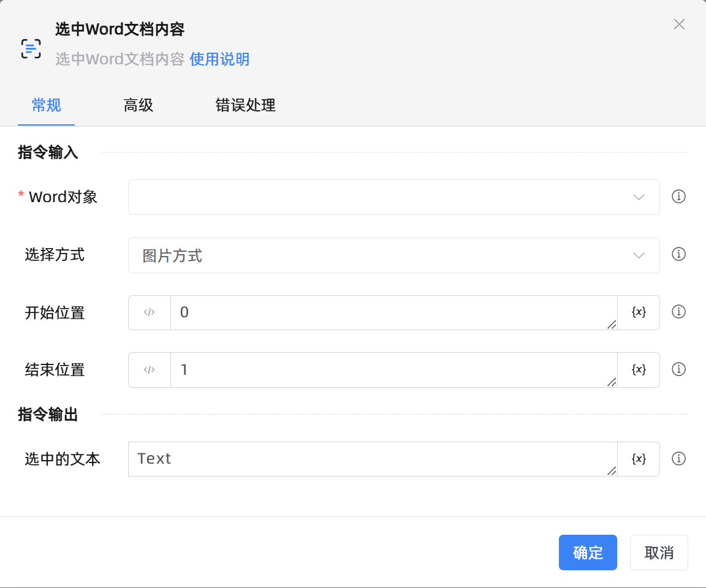Image resolution: width=706 pixels, height=588 pixels.
Task: Show info for 选择方式 field
Action: 678,254
